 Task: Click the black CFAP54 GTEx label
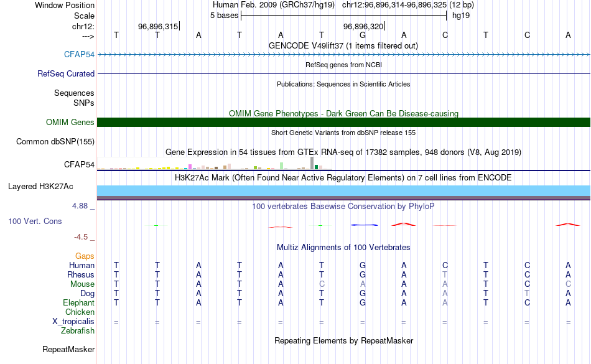click(79, 164)
